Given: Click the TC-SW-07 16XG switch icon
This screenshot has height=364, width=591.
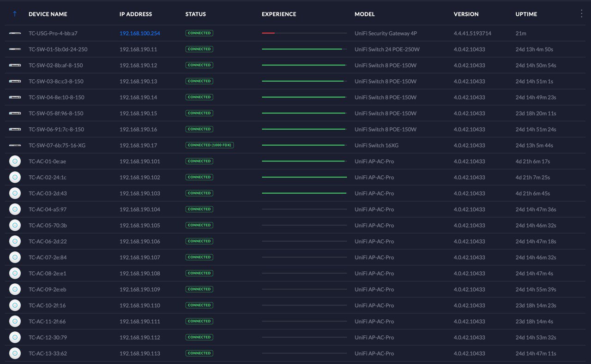Looking at the screenshot, I should tap(15, 145).
